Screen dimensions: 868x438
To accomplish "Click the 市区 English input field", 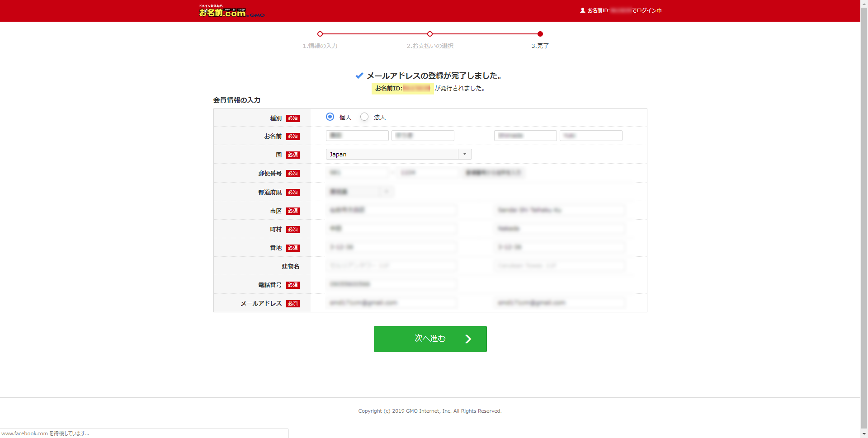I will pyautogui.click(x=560, y=210).
